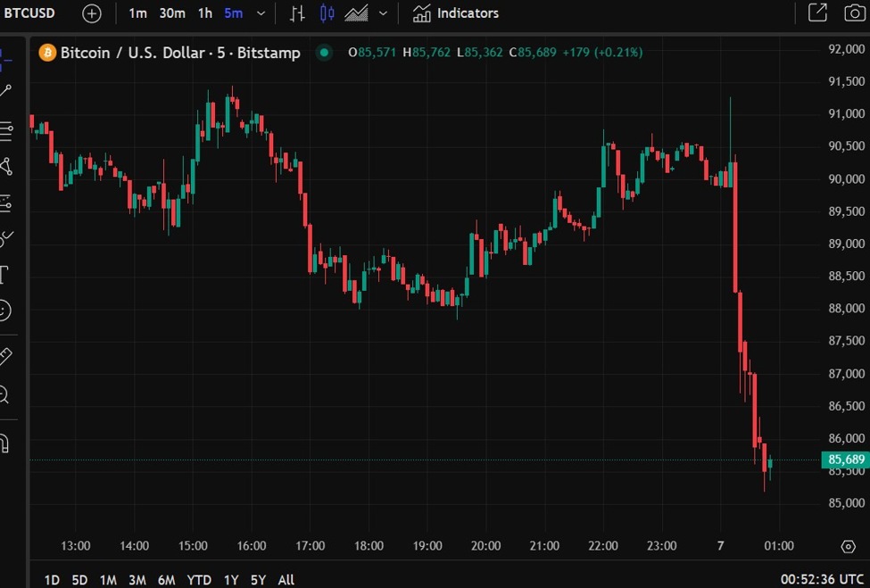The height and width of the screenshot is (588, 870).
Task: Set date range to 3M
Action: (x=137, y=580)
